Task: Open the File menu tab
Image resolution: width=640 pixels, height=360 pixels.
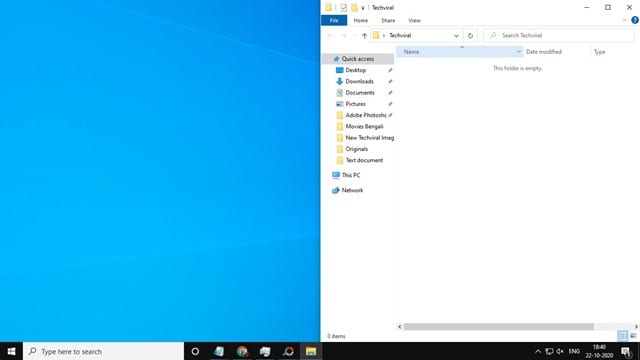Action: pyautogui.click(x=334, y=20)
